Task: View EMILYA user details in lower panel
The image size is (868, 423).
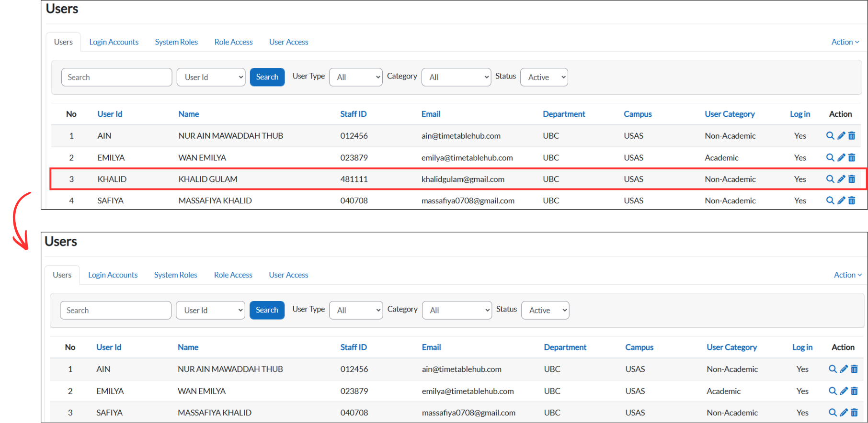Action: (x=833, y=391)
